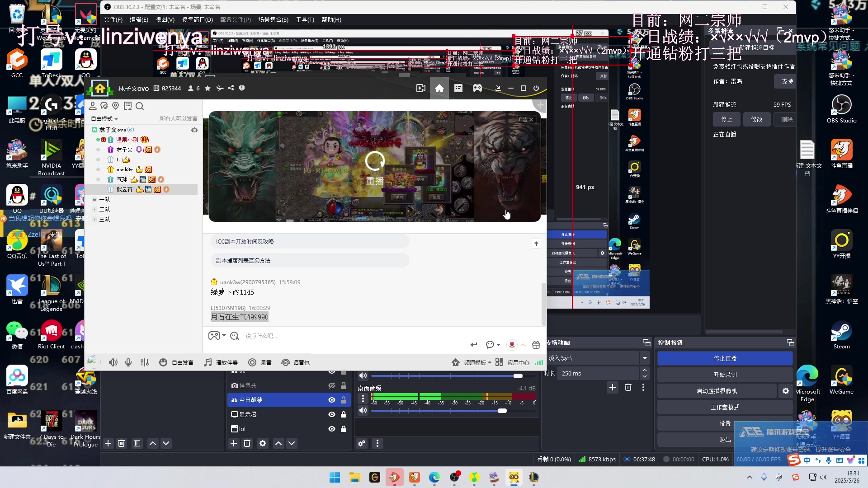This screenshot has height=488, width=868.
Task: Delete the scene transition trash icon
Action: pos(628,387)
